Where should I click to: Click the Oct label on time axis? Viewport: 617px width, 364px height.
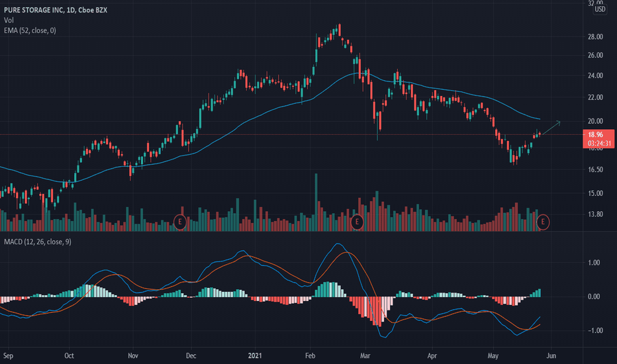[x=69, y=356]
